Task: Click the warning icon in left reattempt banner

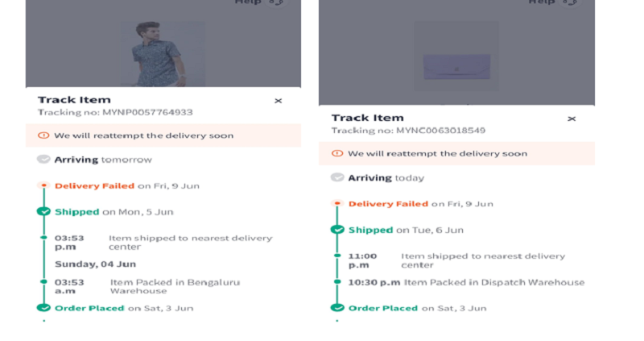Action: [43, 135]
